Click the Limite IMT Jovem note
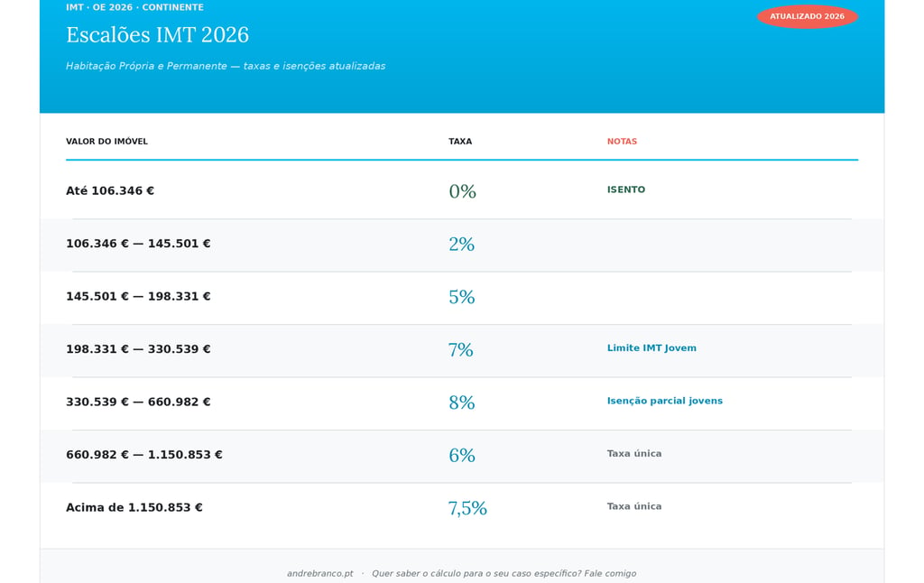 651,347
